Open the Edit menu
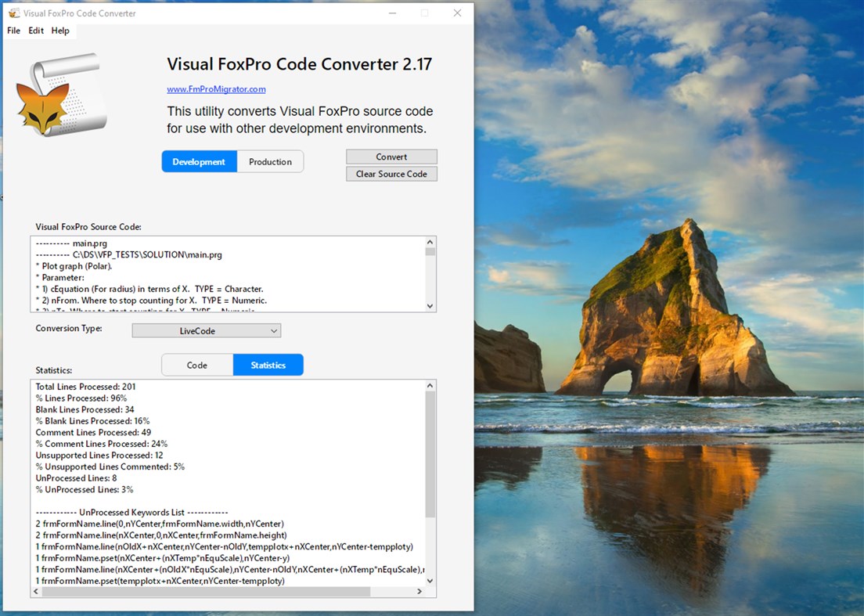The height and width of the screenshot is (616, 864). [36, 31]
